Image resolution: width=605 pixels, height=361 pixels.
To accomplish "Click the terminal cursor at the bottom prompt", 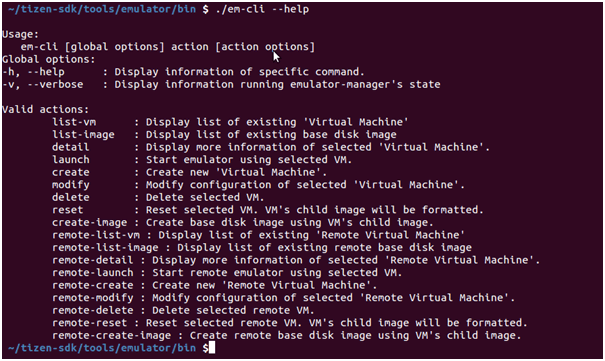I will tap(211, 348).
